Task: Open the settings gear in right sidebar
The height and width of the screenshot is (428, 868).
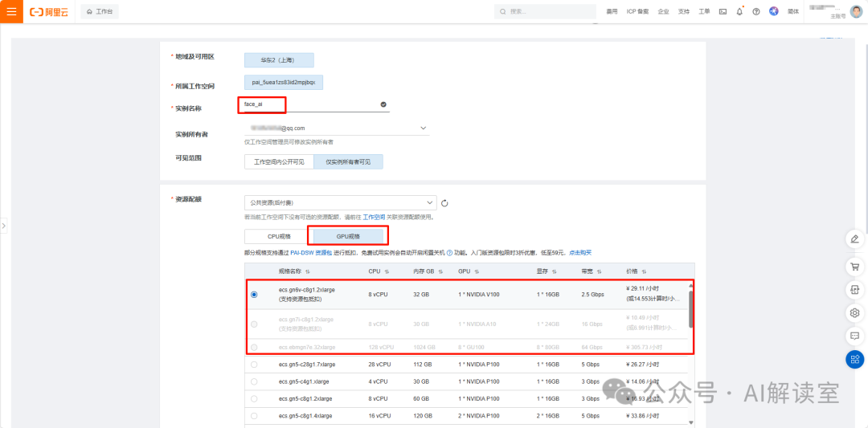Action: pyautogui.click(x=854, y=312)
